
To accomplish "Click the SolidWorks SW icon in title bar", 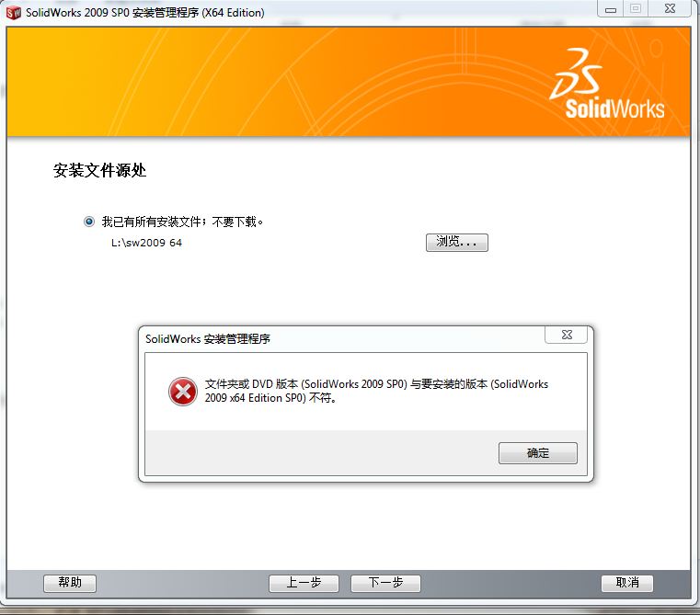I will [14, 13].
